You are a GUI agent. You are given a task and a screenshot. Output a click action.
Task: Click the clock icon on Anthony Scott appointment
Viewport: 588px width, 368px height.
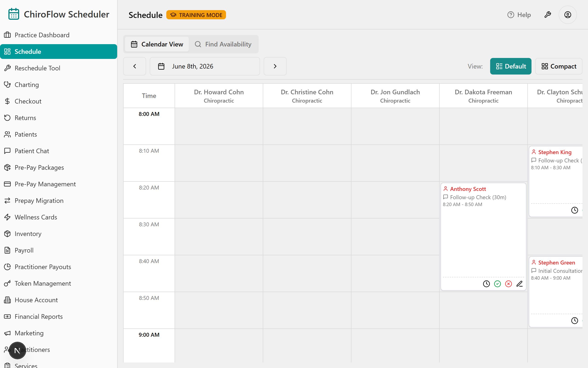pos(486,284)
